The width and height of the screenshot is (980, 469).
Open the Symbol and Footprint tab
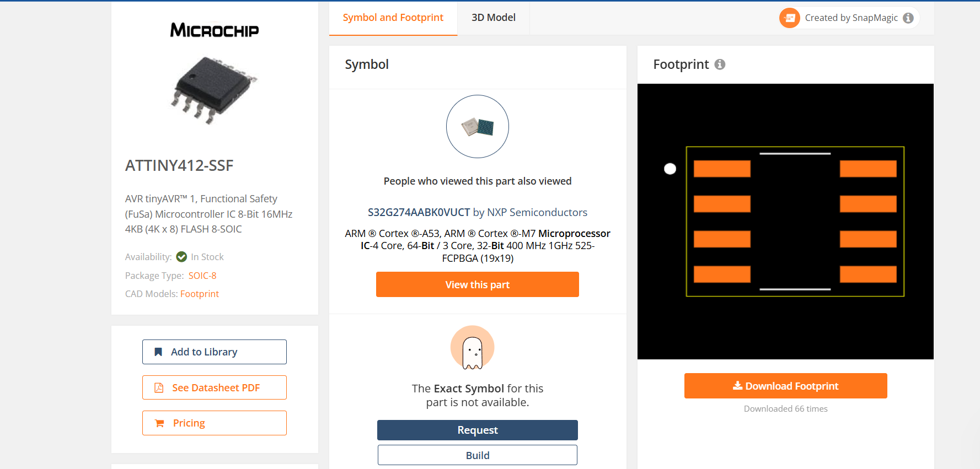point(393,18)
